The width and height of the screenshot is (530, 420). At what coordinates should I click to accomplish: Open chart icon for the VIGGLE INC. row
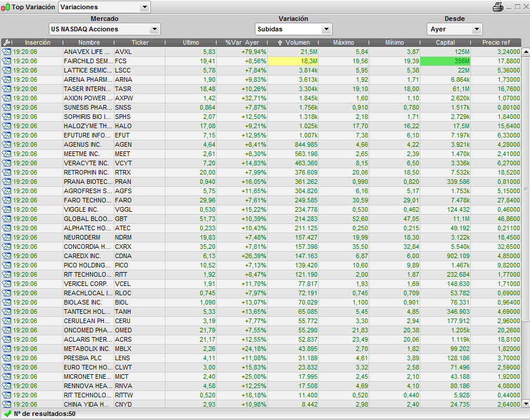[x=6, y=210]
